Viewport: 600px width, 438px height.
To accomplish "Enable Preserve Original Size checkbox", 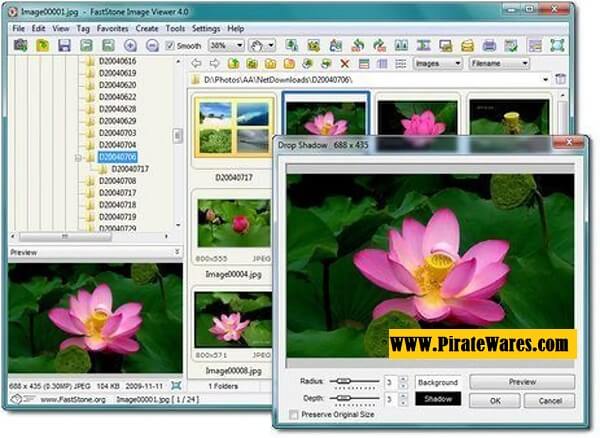I will coord(294,414).
